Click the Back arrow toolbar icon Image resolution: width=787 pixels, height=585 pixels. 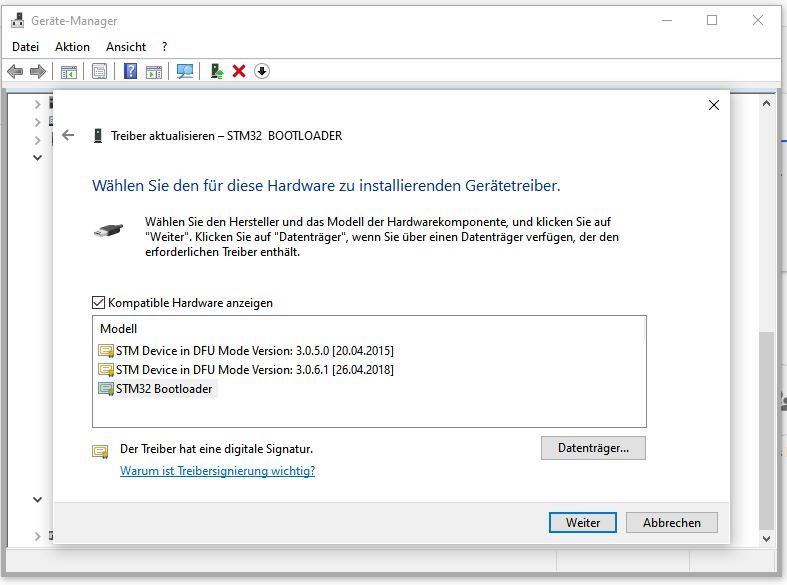15,71
